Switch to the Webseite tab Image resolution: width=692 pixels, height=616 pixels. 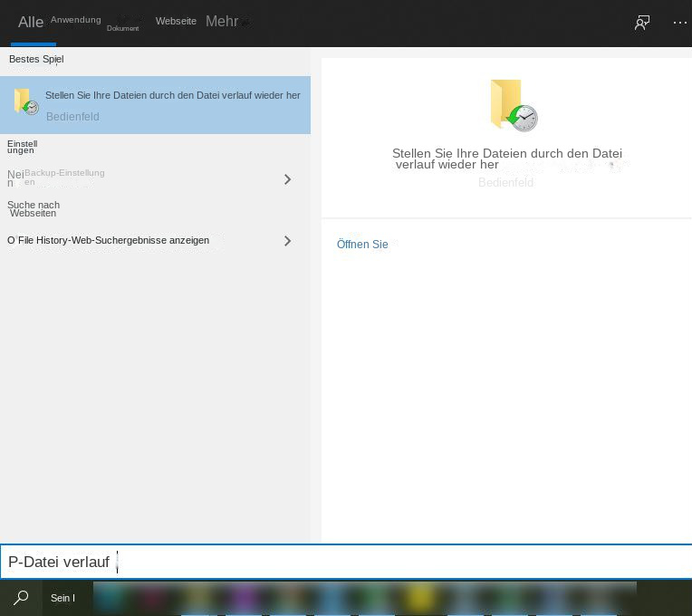[176, 21]
